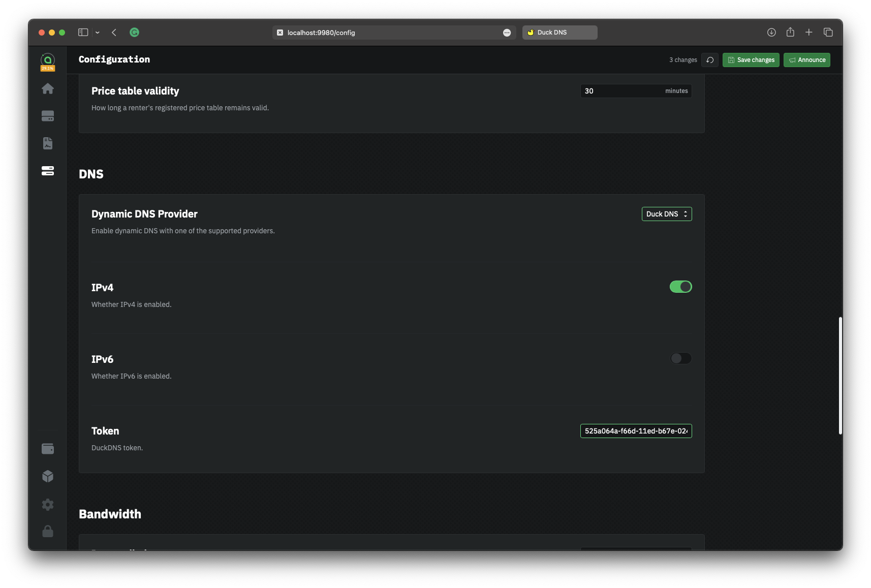This screenshot has height=588, width=871.
Task: Click the reset changes icon button
Action: point(710,60)
